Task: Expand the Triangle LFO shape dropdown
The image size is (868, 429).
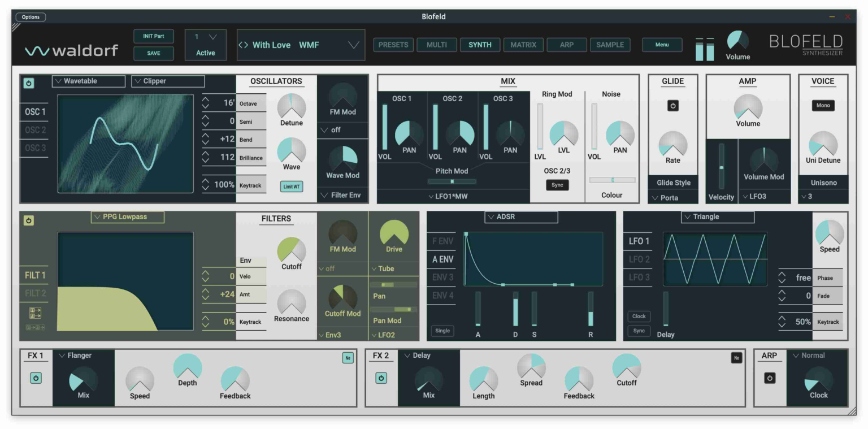Action: 718,217
